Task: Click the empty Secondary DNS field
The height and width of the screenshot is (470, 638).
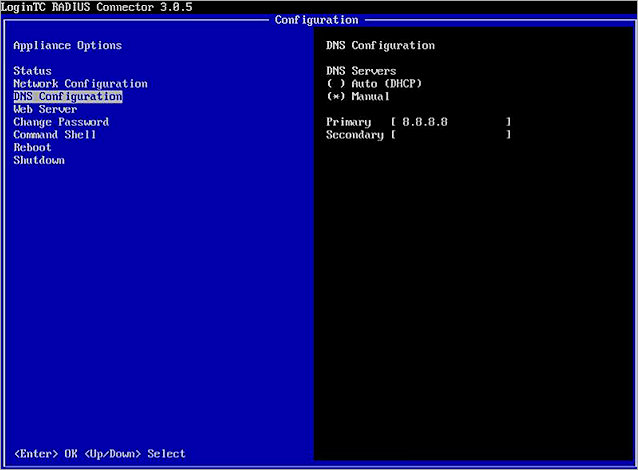Action: click(451, 135)
